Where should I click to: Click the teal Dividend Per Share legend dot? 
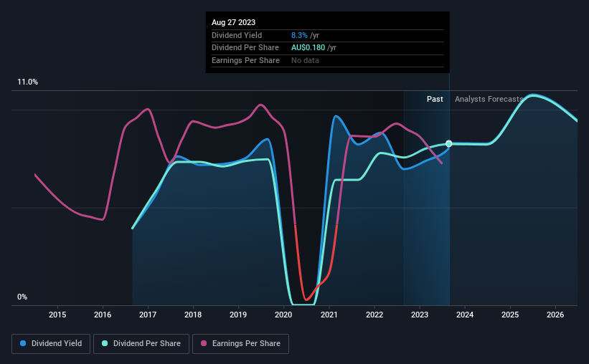[x=105, y=343]
